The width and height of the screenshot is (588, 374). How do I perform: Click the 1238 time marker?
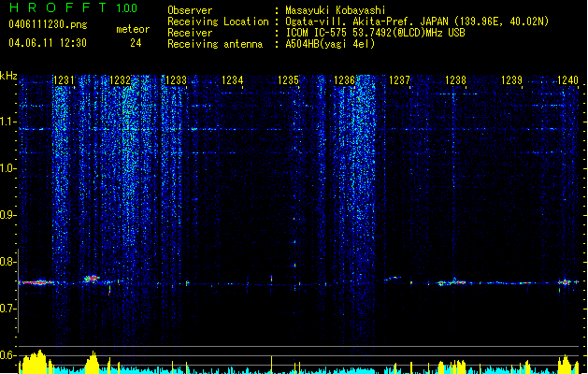pos(455,80)
